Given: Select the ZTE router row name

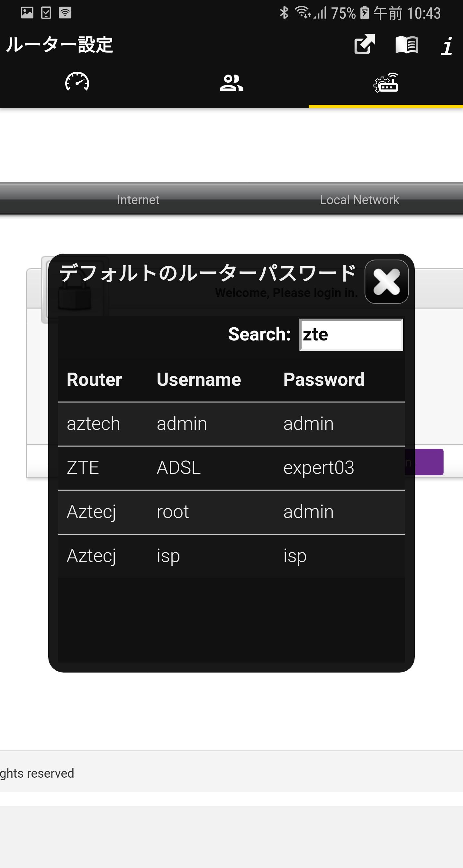Looking at the screenshot, I should click(83, 468).
